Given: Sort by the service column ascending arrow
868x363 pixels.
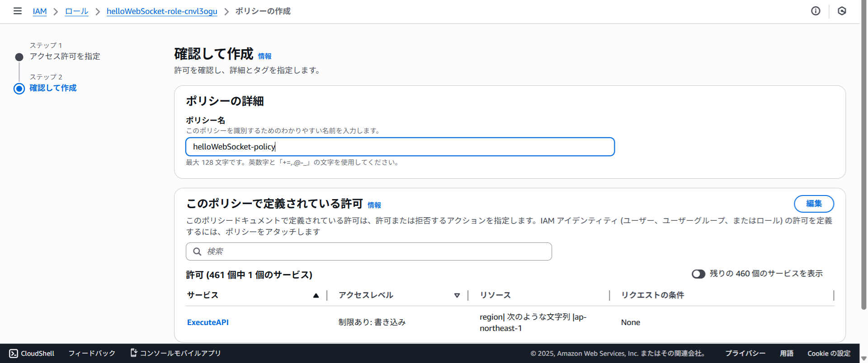Looking at the screenshot, I should tap(316, 295).
